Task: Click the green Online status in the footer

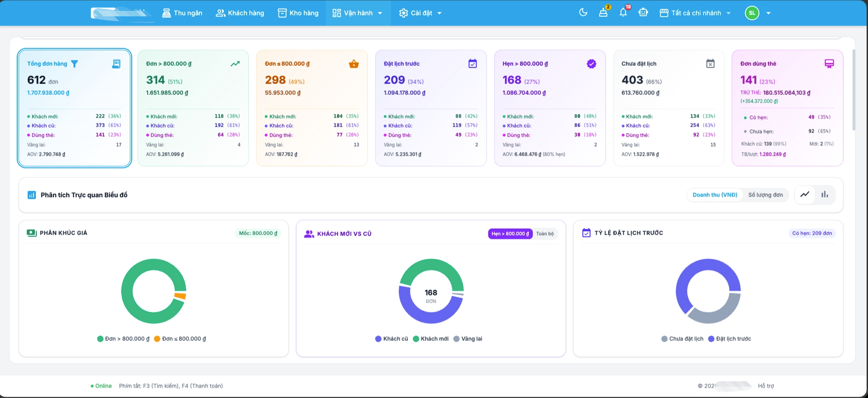Action: [x=101, y=386]
